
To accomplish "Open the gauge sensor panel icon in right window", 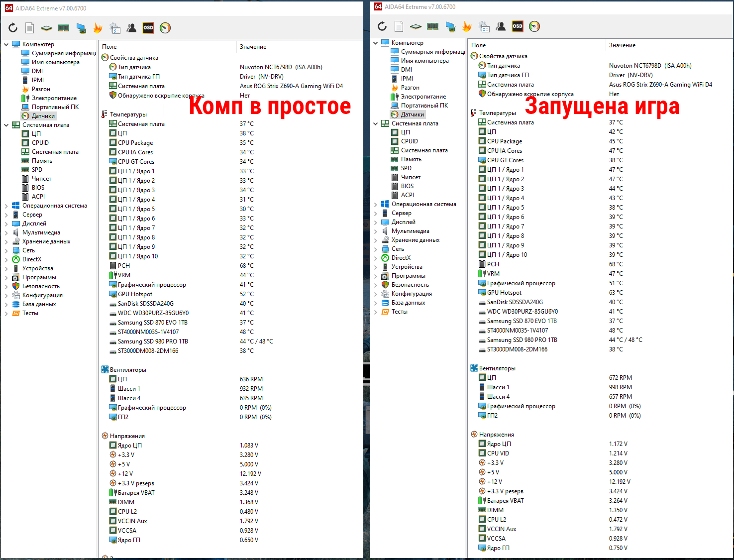I will [534, 26].
